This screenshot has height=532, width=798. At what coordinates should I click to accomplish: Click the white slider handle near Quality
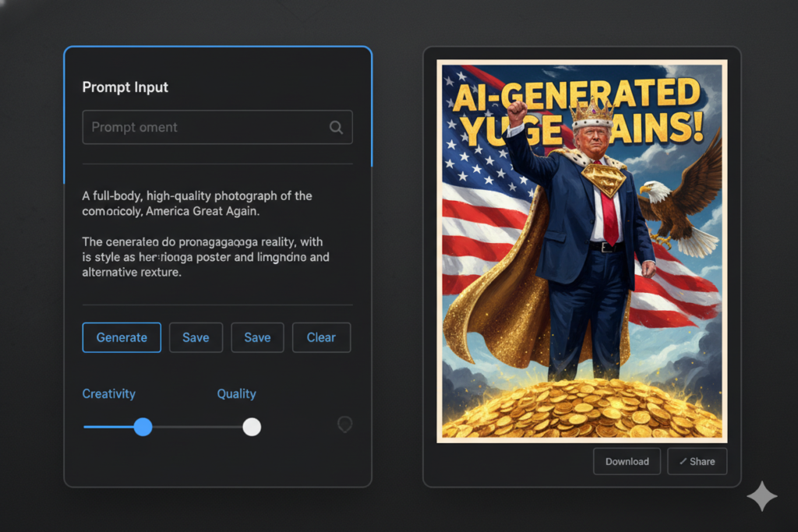[x=252, y=427]
